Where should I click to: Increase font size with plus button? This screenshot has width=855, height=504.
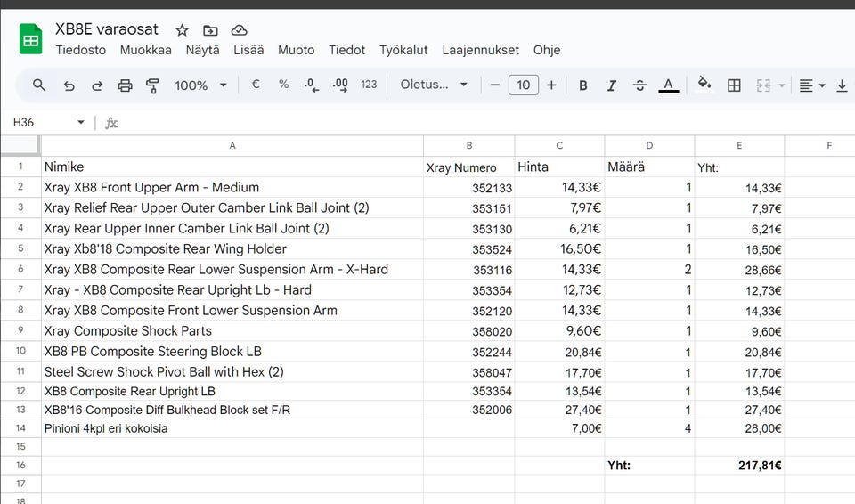[551, 85]
